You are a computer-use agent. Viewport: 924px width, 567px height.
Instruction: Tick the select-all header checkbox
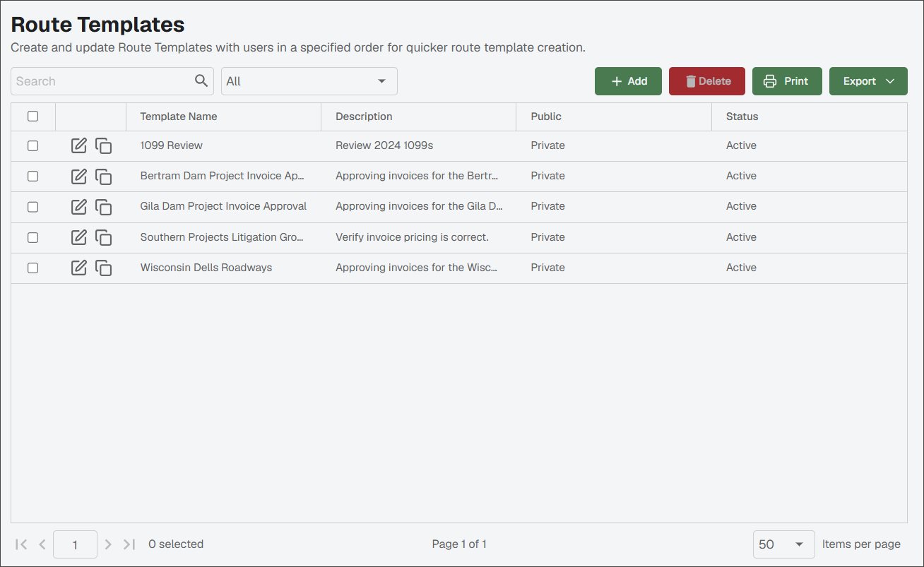(x=32, y=117)
